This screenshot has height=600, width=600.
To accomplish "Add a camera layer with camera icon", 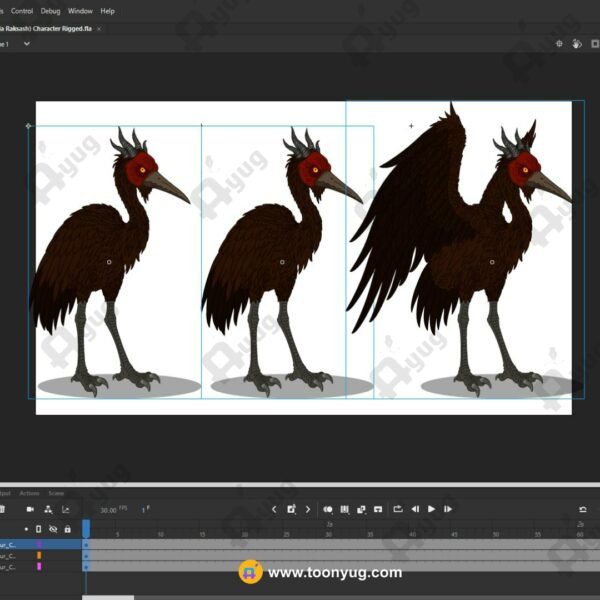I will tap(30, 509).
